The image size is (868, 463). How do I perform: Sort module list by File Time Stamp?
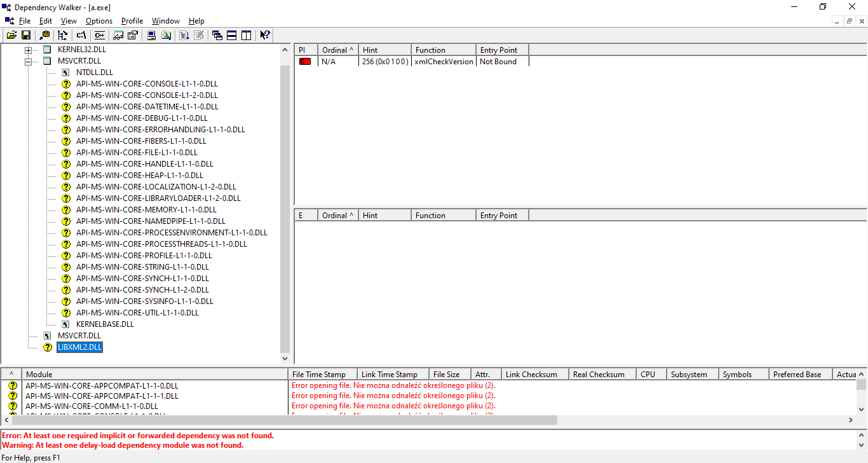click(322, 375)
